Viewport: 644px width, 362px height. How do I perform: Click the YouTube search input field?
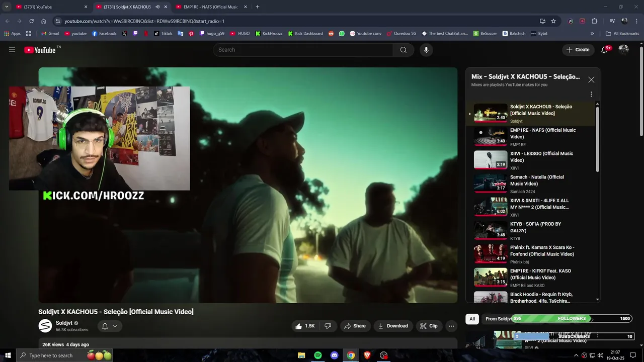coord(303,50)
